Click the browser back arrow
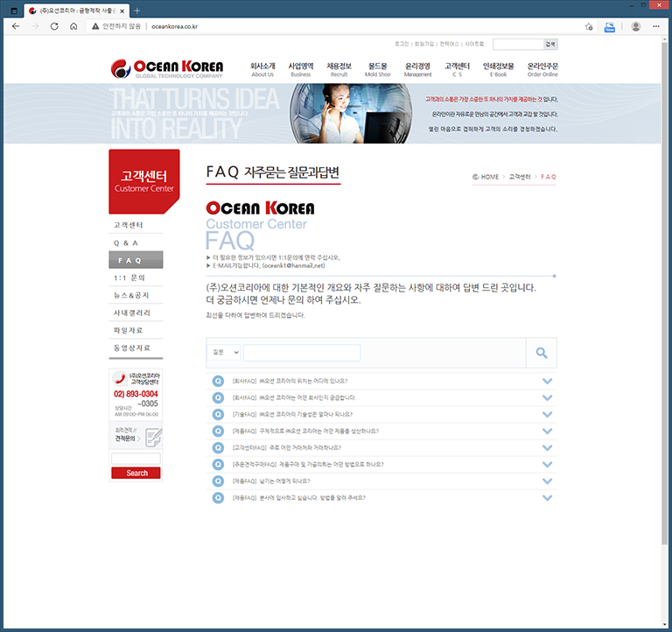The image size is (672, 632). pos(16,26)
